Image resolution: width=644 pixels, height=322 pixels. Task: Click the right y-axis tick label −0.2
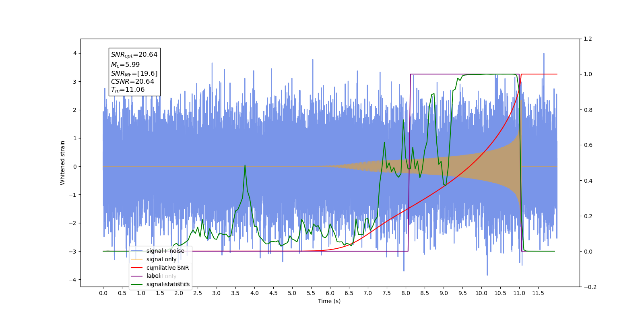590,287
